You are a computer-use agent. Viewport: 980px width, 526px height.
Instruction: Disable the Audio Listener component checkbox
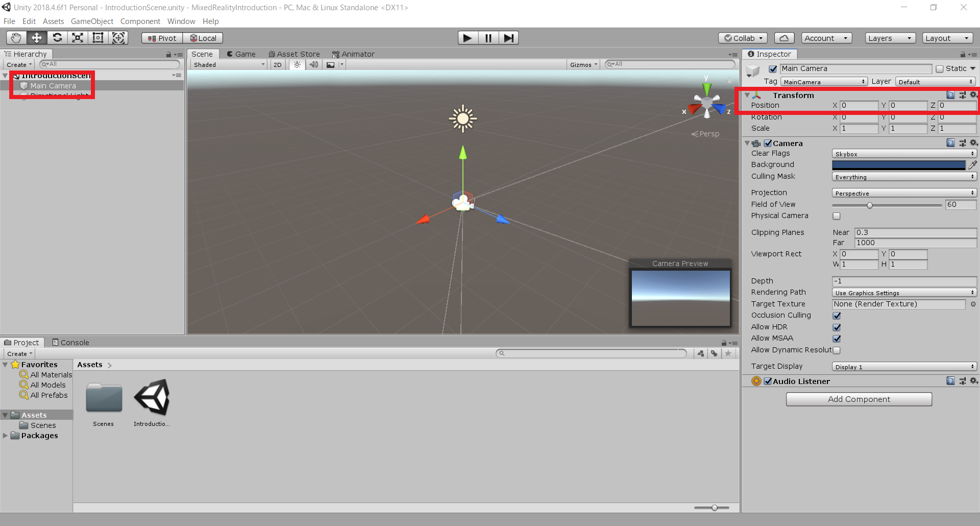tap(768, 381)
